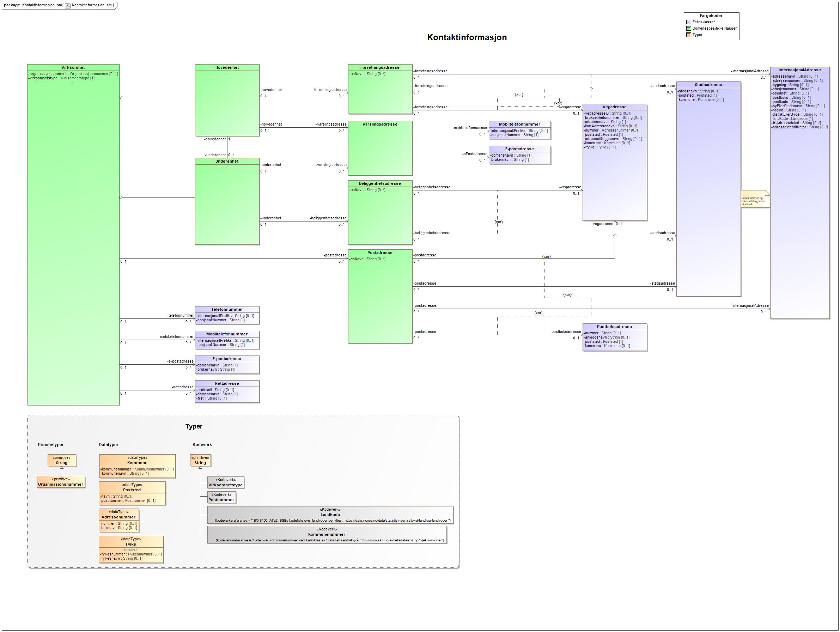The height and width of the screenshot is (632, 840).
Task: Select the Datatyper label
Action: (109, 445)
